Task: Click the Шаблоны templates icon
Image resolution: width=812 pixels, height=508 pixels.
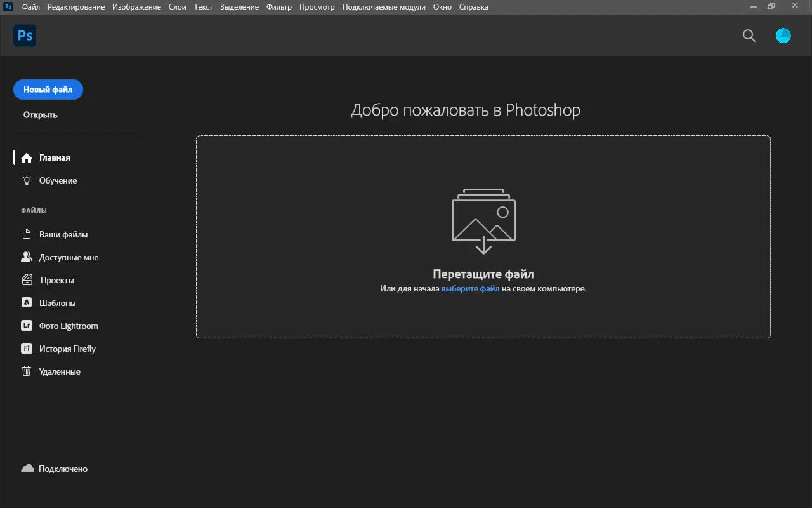Action: [x=27, y=303]
